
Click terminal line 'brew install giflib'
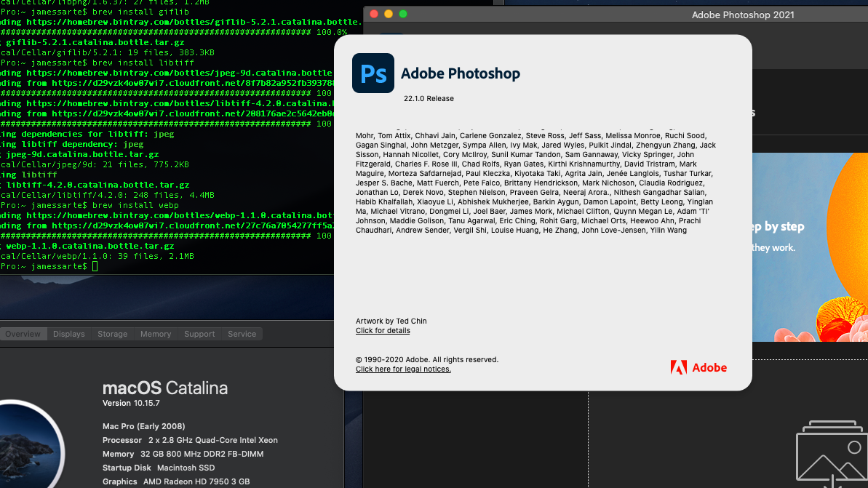click(140, 12)
